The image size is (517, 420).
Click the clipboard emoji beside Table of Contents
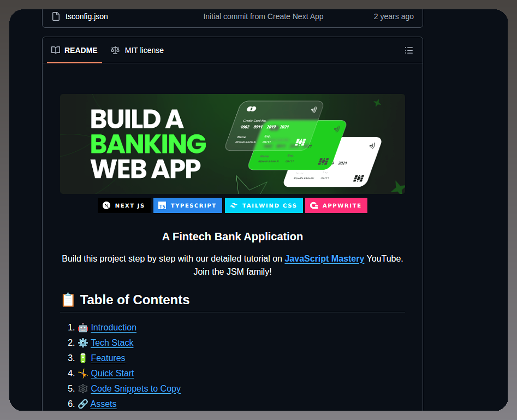[x=68, y=300]
